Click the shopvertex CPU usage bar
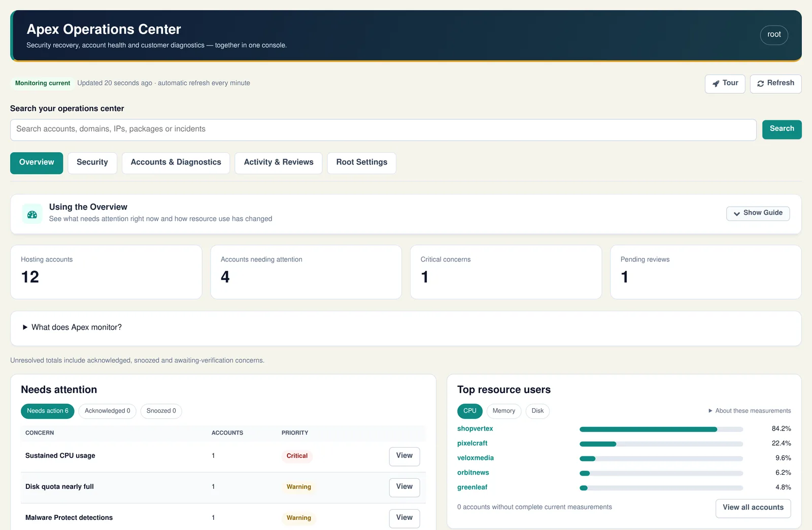The image size is (812, 530). click(661, 429)
